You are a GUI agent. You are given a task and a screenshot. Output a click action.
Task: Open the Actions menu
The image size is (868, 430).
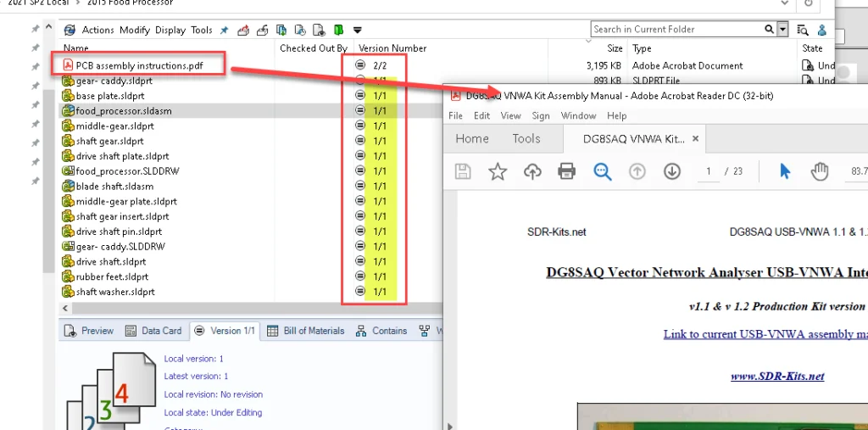pyautogui.click(x=97, y=31)
